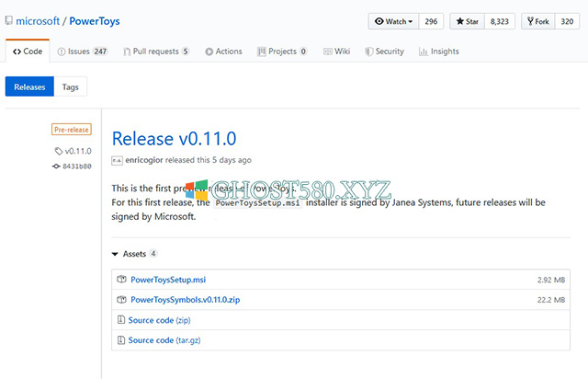Click the Actions tab play icon

209,52
